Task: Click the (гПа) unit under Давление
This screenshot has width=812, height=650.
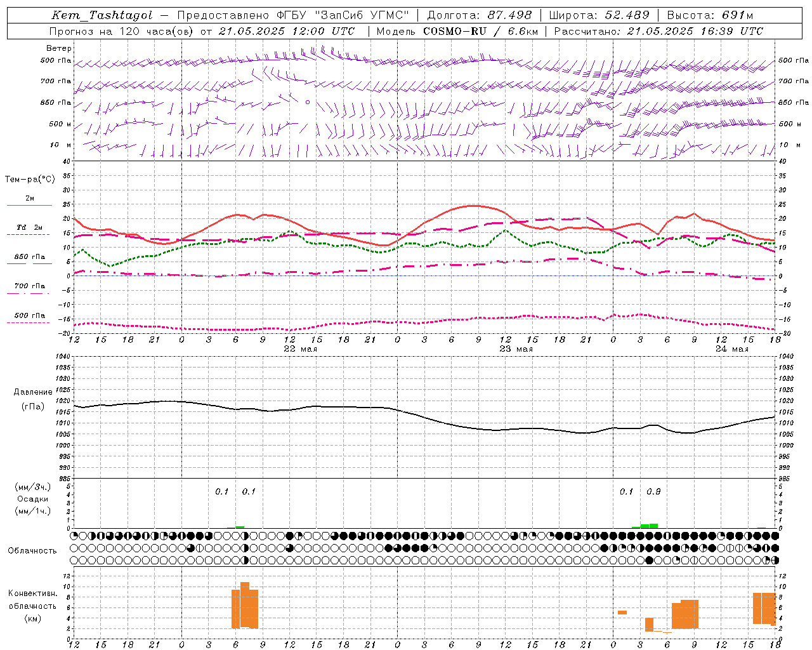Action: point(33,406)
